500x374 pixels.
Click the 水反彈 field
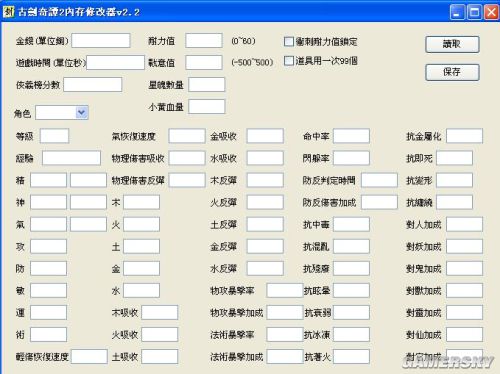point(265,269)
